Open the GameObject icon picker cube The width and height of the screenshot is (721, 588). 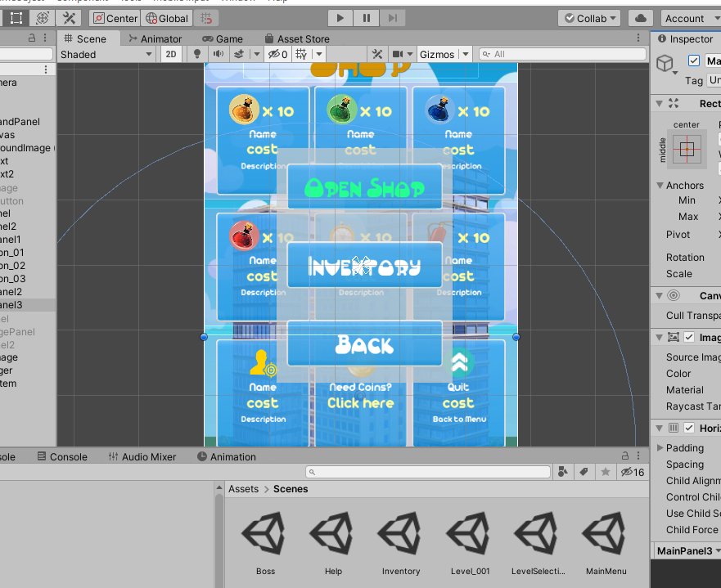click(665, 64)
